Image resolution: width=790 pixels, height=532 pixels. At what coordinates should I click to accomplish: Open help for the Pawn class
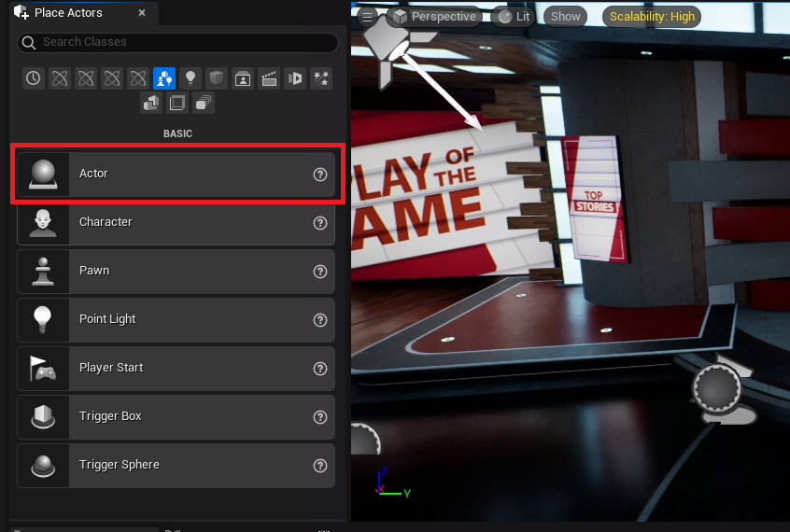point(320,271)
